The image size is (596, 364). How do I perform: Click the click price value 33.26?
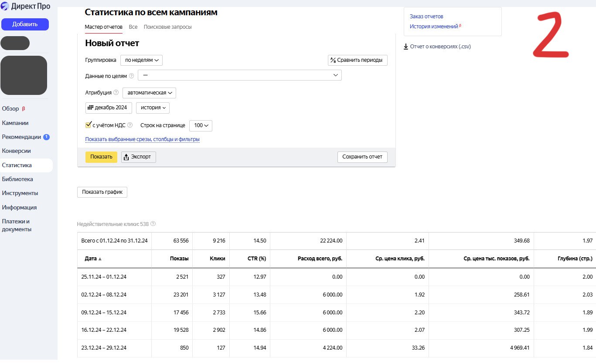(418, 348)
